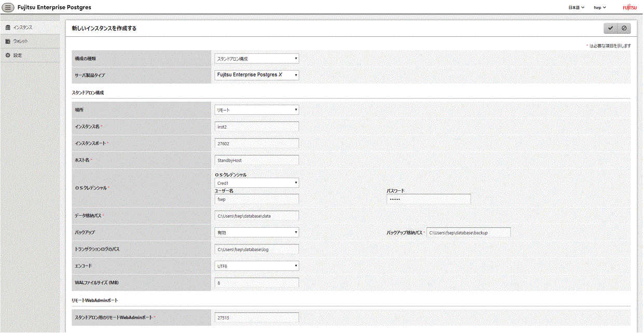Viewport: 644px width, 333px height.
Task: Open the エンコード dropdown showing UTF8
Action: pyautogui.click(x=257, y=266)
